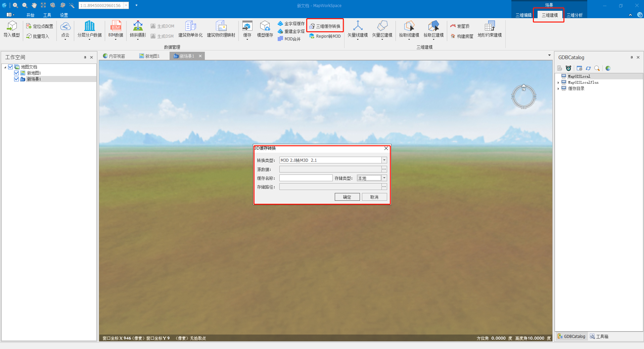The width and height of the screenshot is (644, 349).
Task: Click the 导入模型 import model icon
Action: coord(12,26)
